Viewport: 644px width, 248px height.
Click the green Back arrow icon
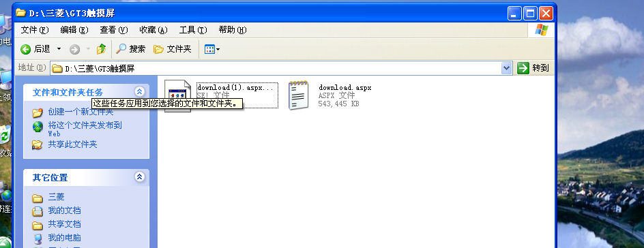(x=25, y=50)
